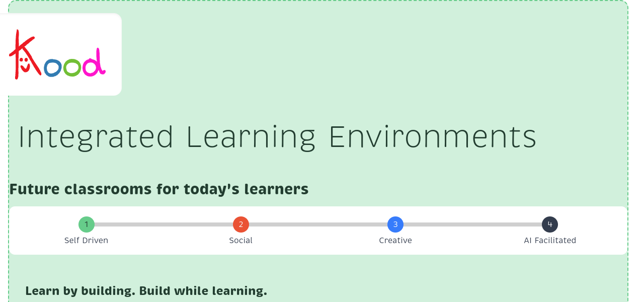Select the Creative step label
The width and height of the screenshot is (644, 302).
pyautogui.click(x=395, y=241)
